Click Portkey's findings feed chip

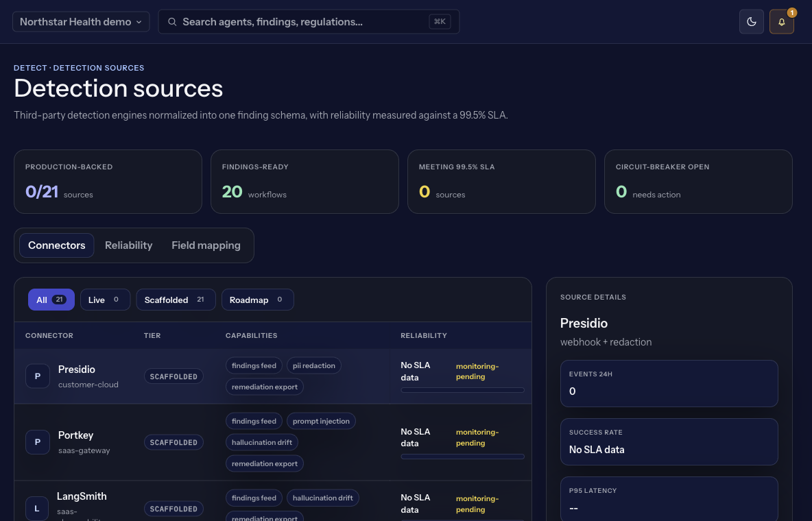tap(254, 421)
